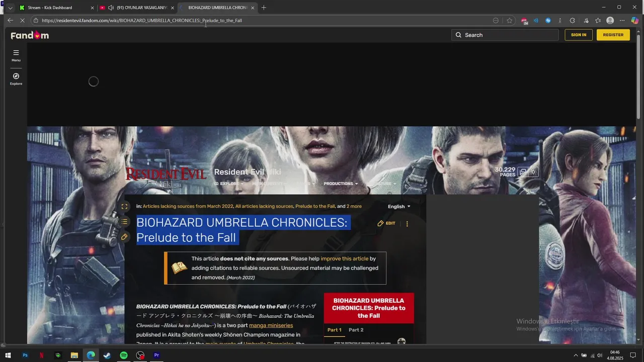Viewport: 644px width, 362px height.
Task: Mute the YouTube tab audio speaker icon
Action: coord(110,8)
